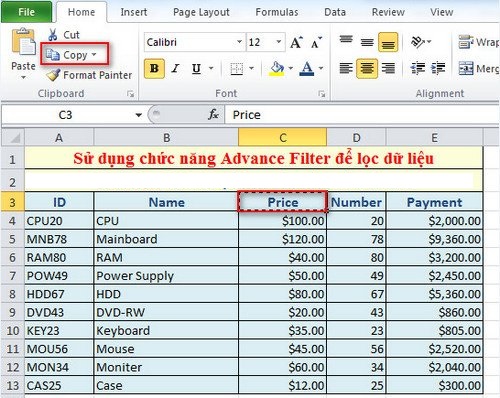
Task: Select column A header
Action: [x=59, y=137]
